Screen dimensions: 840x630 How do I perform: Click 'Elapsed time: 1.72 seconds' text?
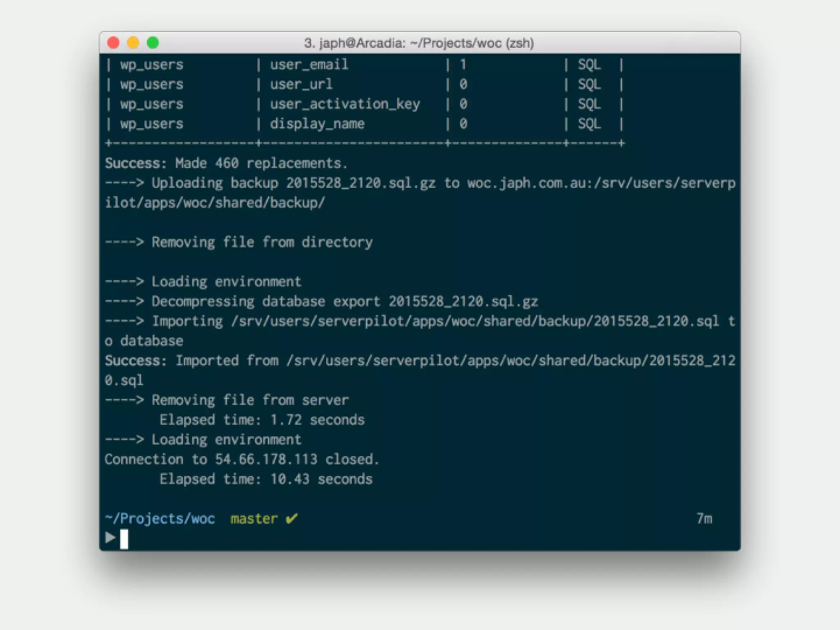(262, 420)
